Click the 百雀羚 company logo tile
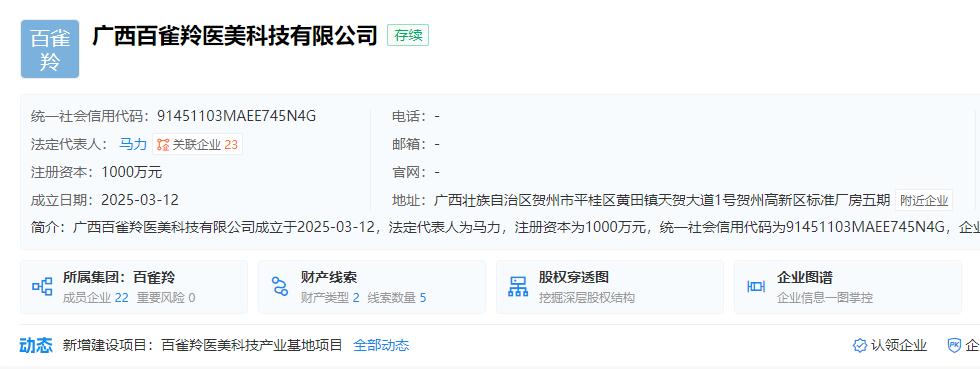The width and height of the screenshot is (980, 369). [x=50, y=49]
